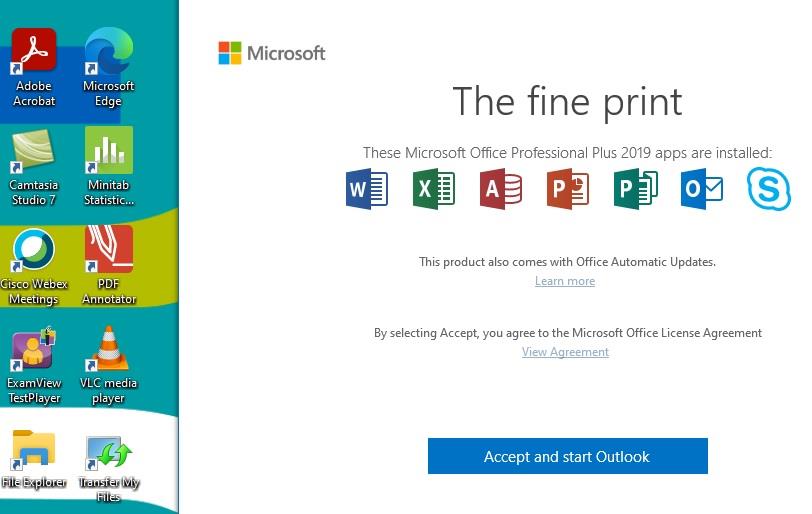Select Microsoft Edge desktop shortcut

coord(109,67)
